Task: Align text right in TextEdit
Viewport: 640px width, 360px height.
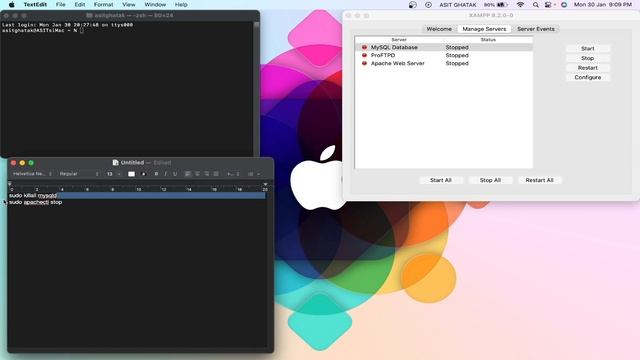Action: (x=207, y=174)
